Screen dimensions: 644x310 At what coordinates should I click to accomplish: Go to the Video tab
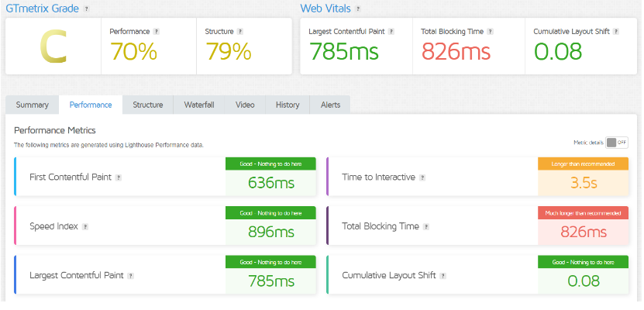pos(245,105)
